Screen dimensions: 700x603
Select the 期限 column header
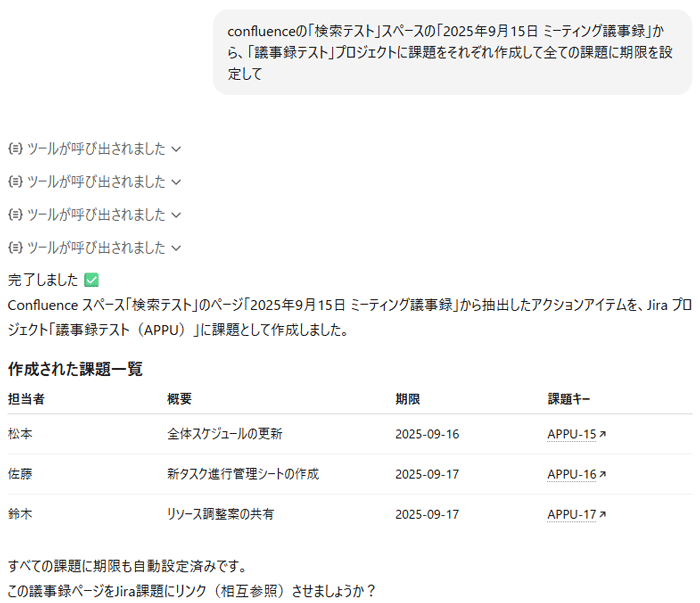408,399
